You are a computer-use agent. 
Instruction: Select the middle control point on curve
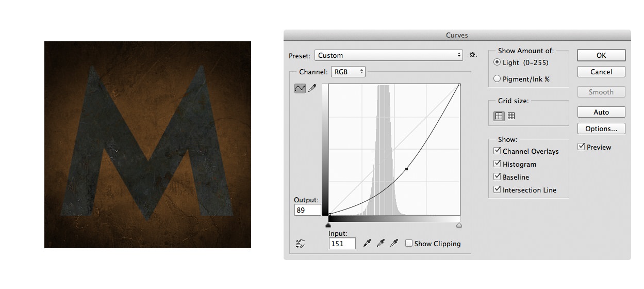[x=407, y=169]
